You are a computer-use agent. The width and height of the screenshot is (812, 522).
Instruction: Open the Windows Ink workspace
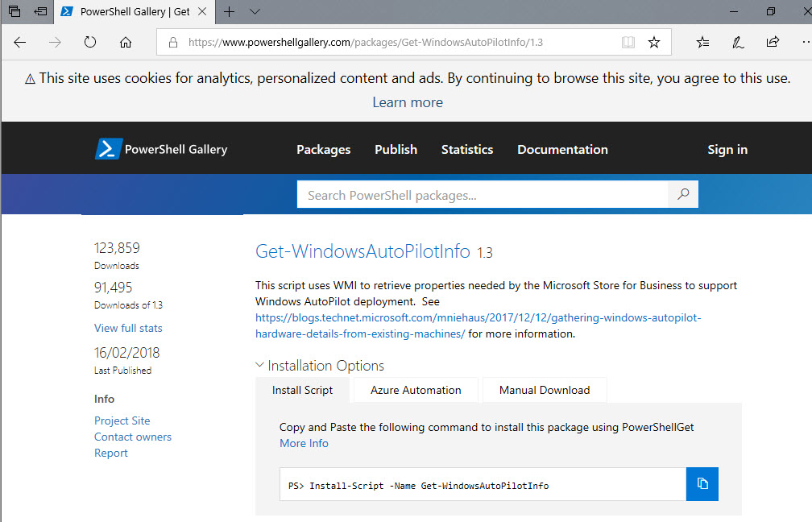pos(737,42)
